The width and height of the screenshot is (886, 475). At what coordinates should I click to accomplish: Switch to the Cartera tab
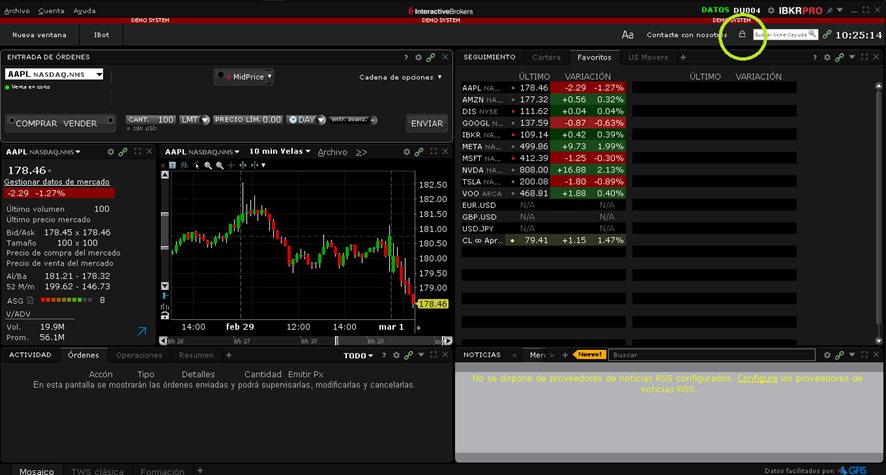point(546,58)
